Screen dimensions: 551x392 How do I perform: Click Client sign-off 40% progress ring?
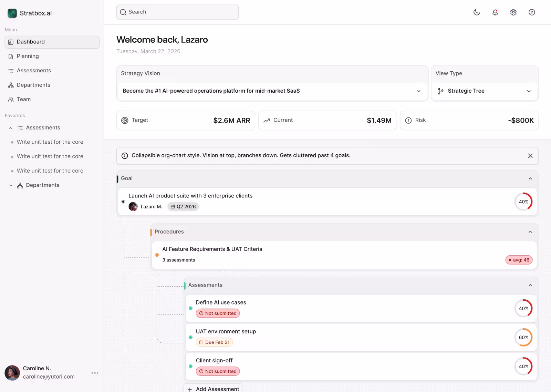point(523,367)
